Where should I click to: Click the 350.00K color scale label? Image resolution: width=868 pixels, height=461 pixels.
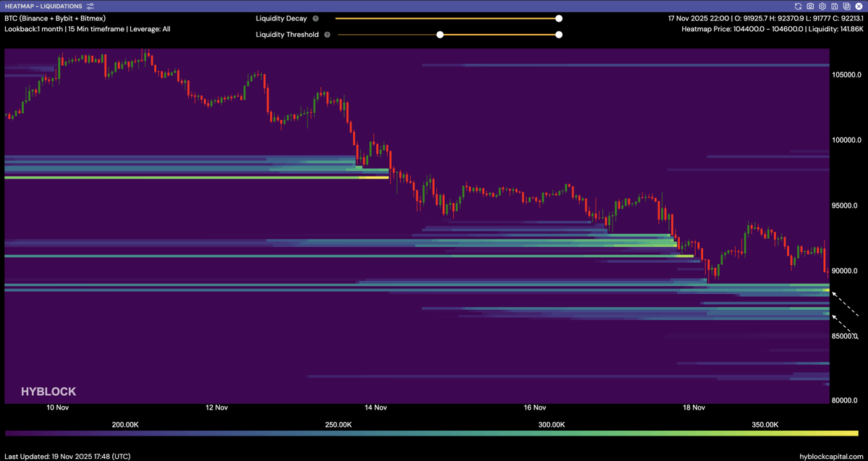pyautogui.click(x=765, y=425)
